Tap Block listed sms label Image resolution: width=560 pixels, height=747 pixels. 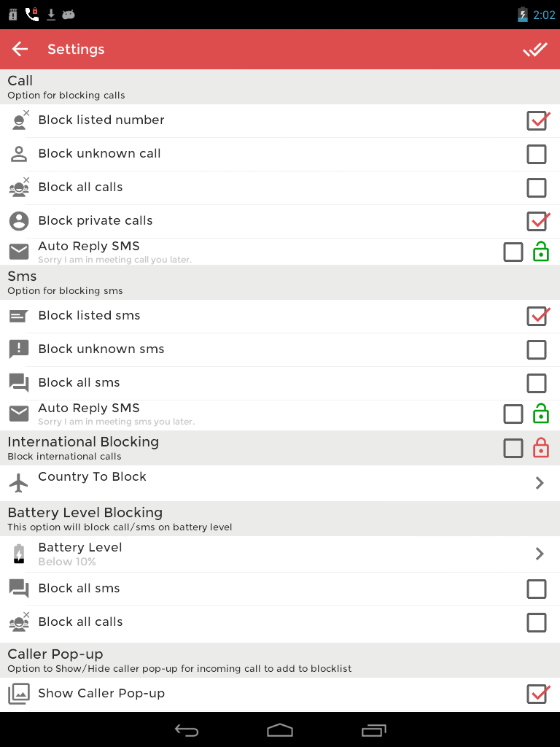coord(89,316)
